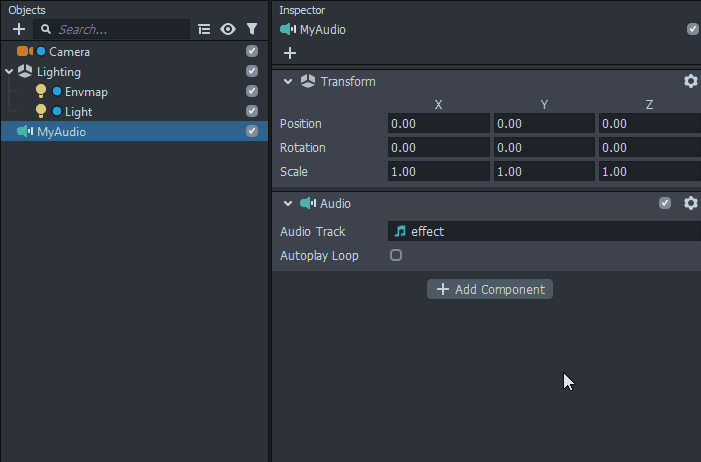Screen dimensions: 701x462
Task: Disable the Camera object checkbox
Action: tap(252, 51)
